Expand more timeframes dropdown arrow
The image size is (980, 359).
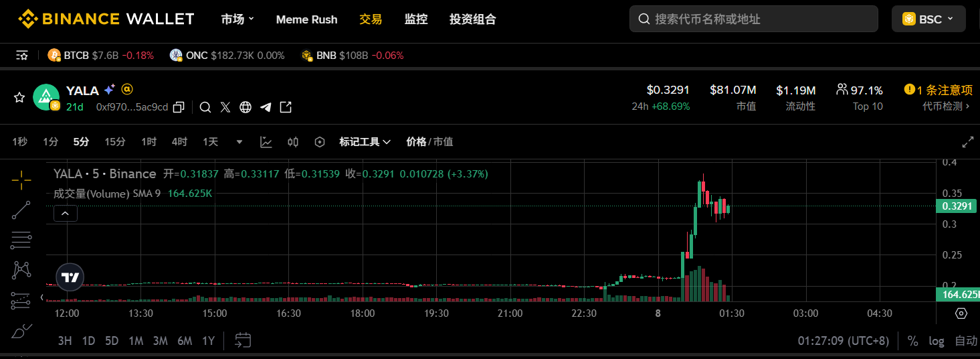point(239,142)
